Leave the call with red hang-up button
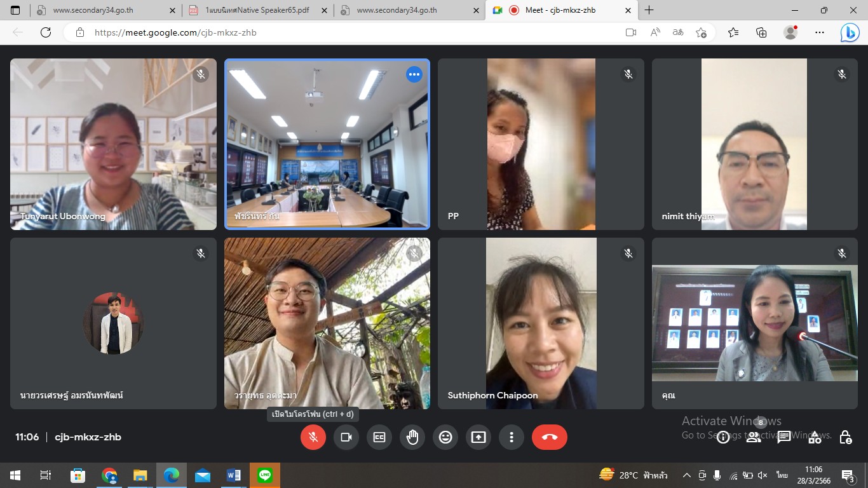Screen dimensions: 868x488 (x=550, y=437)
